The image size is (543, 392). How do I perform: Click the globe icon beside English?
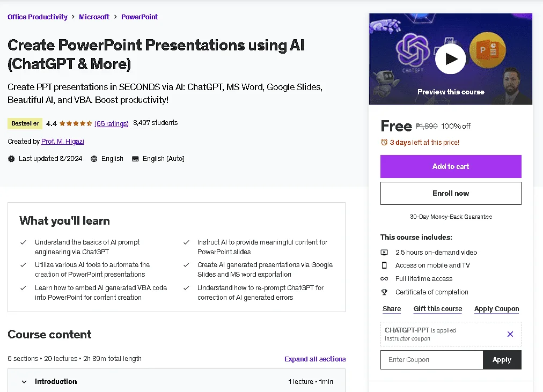coord(94,159)
